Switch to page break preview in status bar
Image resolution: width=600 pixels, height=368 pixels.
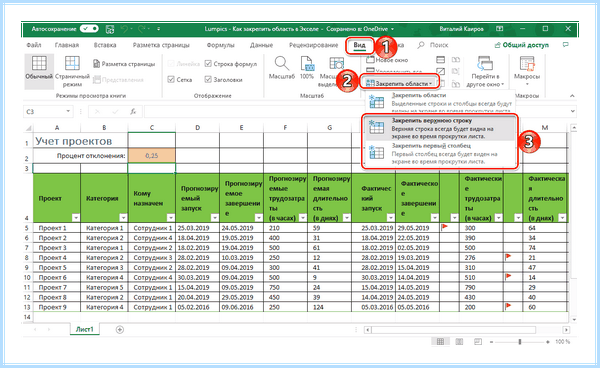pyautogui.click(x=478, y=342)
